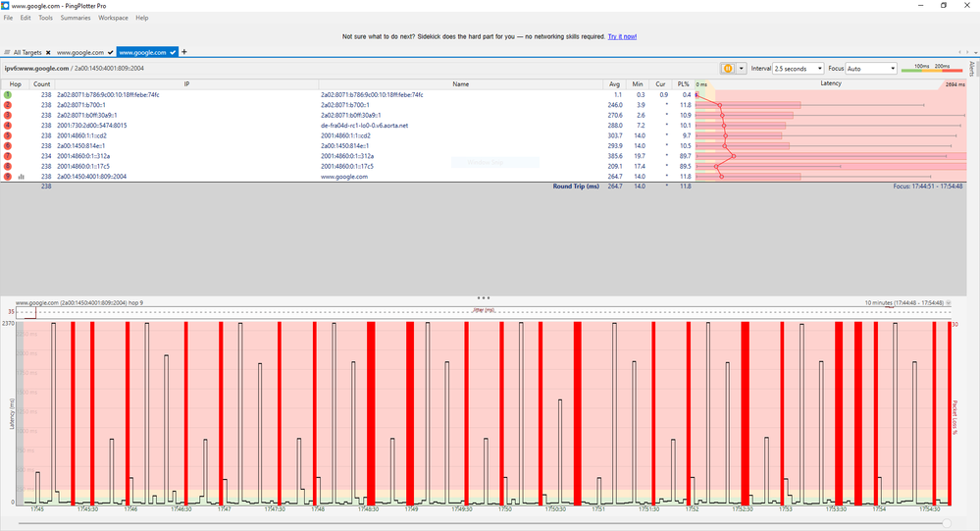Open the 10 minutes timeline range dropdown
980x531 pixels.
[949, 302]
